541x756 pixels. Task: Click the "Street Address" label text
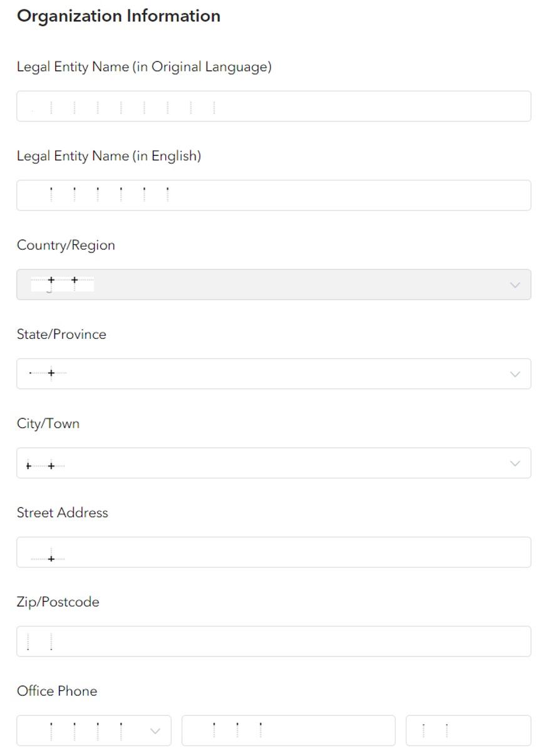[62, 513]
